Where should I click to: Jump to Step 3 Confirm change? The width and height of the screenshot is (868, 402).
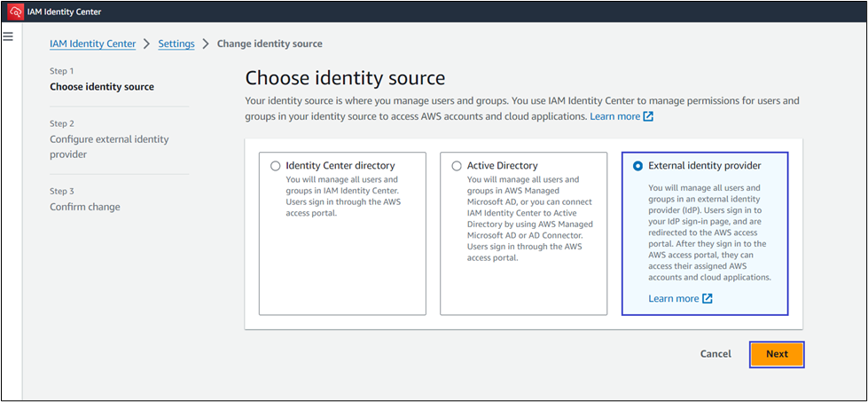(x=85, y=207)
